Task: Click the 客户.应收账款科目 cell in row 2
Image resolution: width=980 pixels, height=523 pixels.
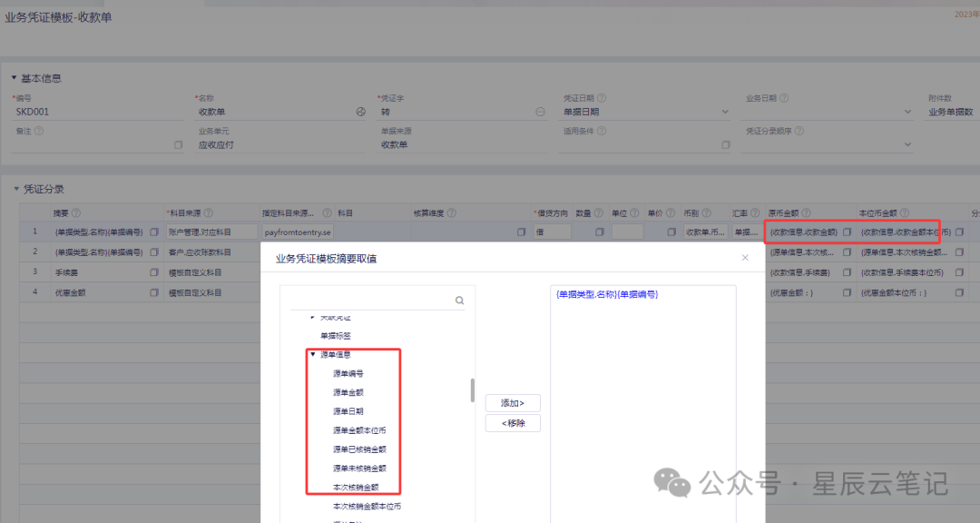Action: pyautogui.click(x=211, y=252)
